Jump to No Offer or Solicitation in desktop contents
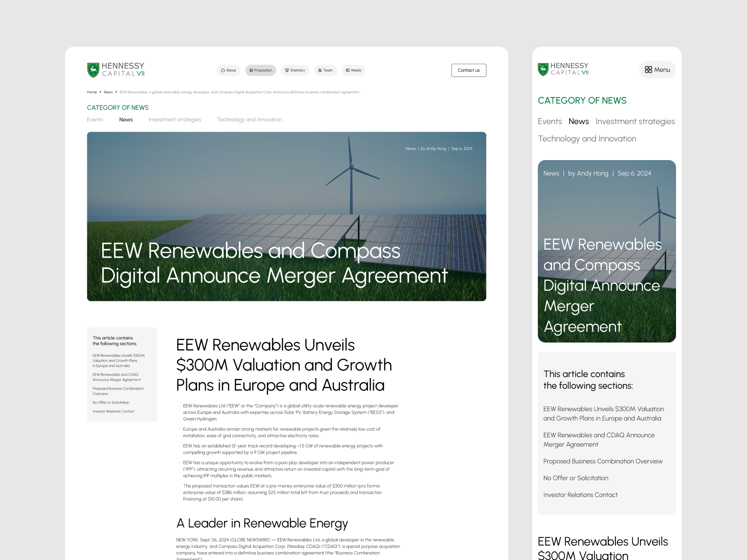The height and width of the screenshot is (560, 747). [x=111, y=403]
